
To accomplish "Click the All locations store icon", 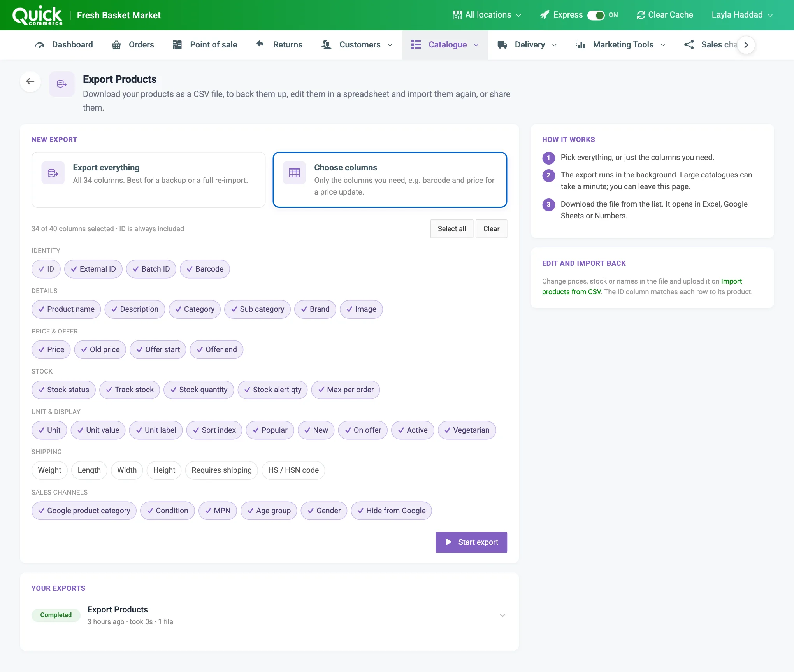I will pos(457,15).
